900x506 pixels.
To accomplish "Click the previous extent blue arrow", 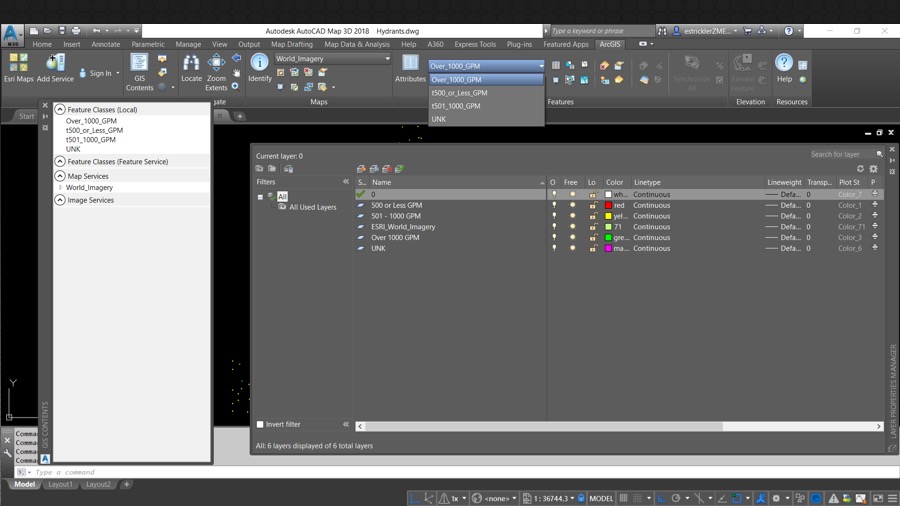I will coord(236,59).
